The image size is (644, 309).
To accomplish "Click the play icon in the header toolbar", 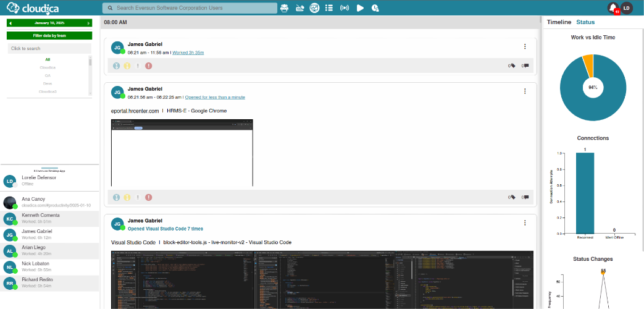I will pyautogui.click(x=360, y=8).
